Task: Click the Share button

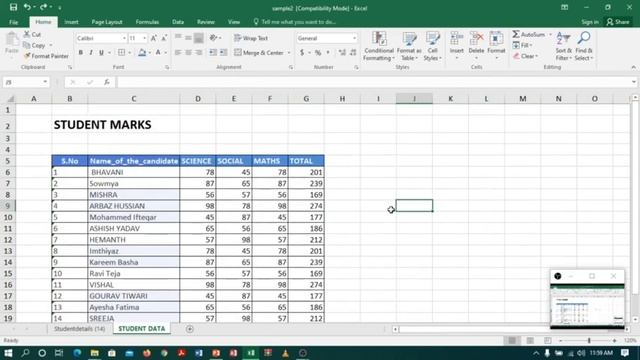Action: [x=618, y=22]
